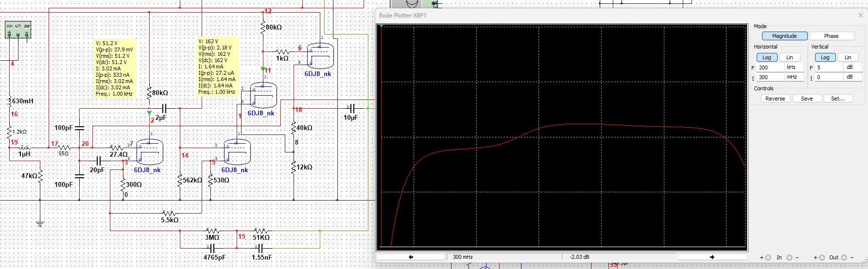This screenshot has height=269, width=868.
Task: Select the 6DJ8_nk tube connected to node 5
Action: pyautogui.click(x=237, y=152)
